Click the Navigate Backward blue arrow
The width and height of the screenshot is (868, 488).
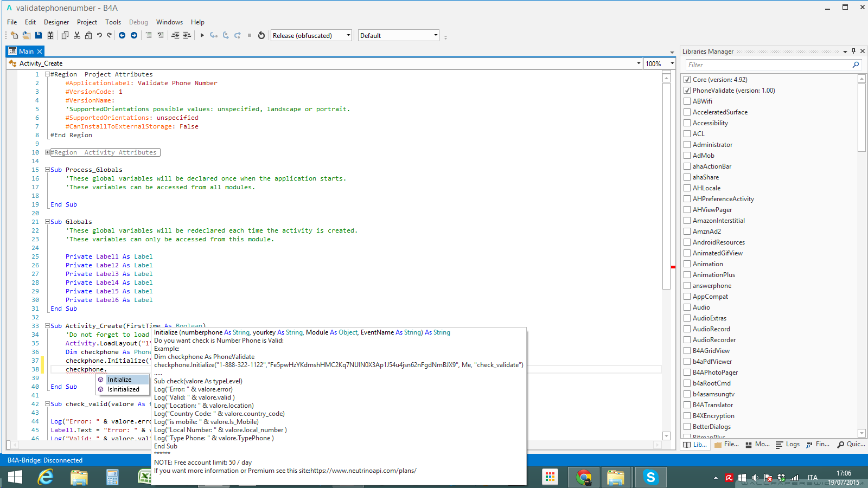pos(122,35)
